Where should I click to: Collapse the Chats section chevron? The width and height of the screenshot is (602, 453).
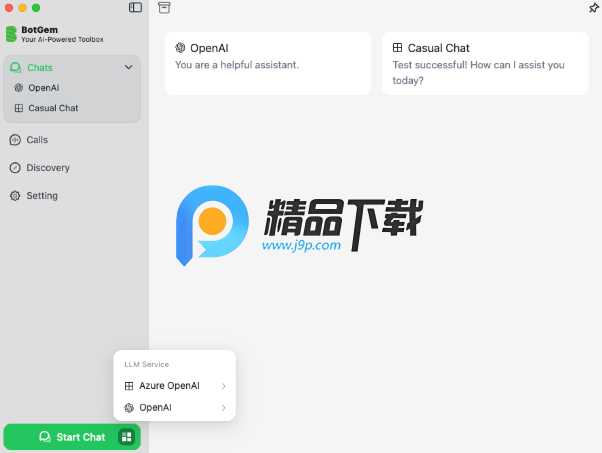point(129,68)
